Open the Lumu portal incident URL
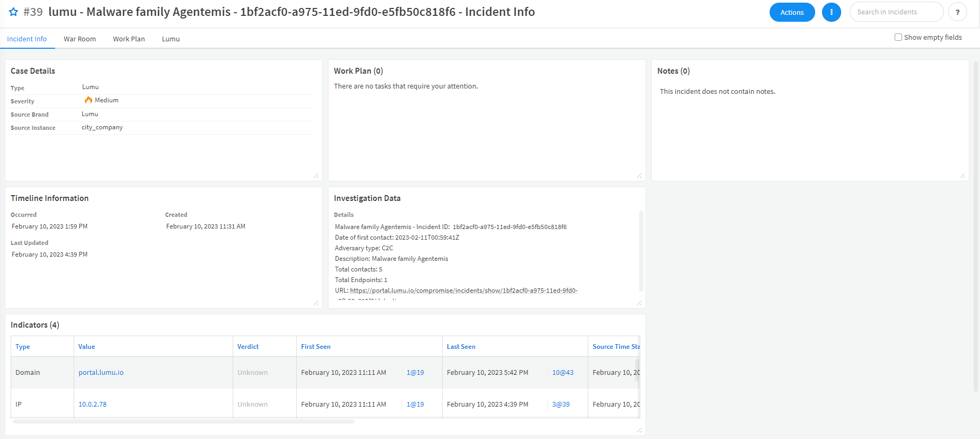Screen dimensions: 980x439 tap(463, 291)
